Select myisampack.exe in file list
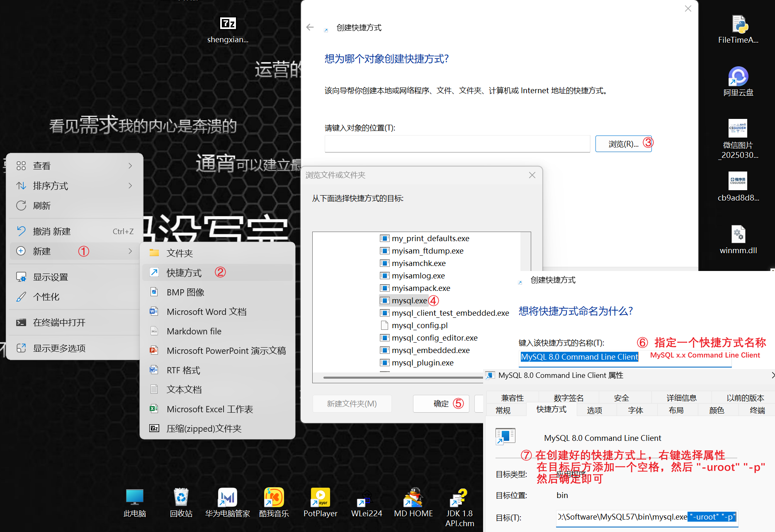The image size is (775, 532). 415,288
